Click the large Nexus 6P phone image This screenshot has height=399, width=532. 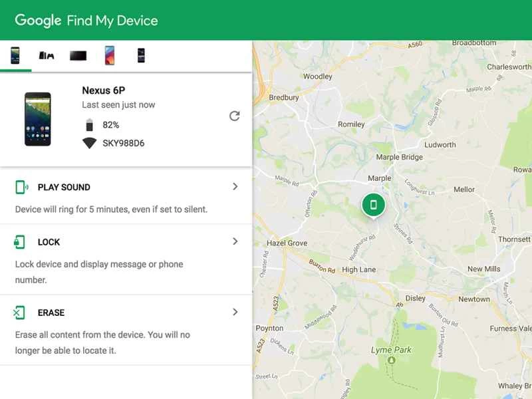pos(38,119)
